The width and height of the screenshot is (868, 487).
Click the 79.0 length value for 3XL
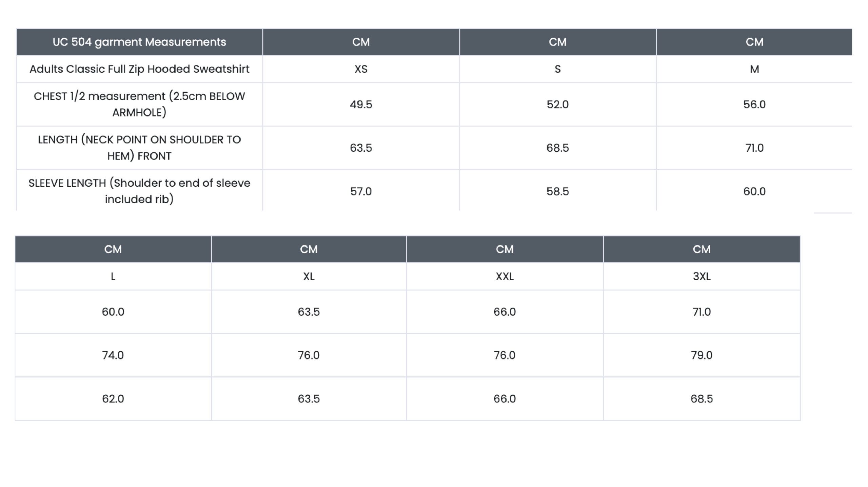point(702,355)
